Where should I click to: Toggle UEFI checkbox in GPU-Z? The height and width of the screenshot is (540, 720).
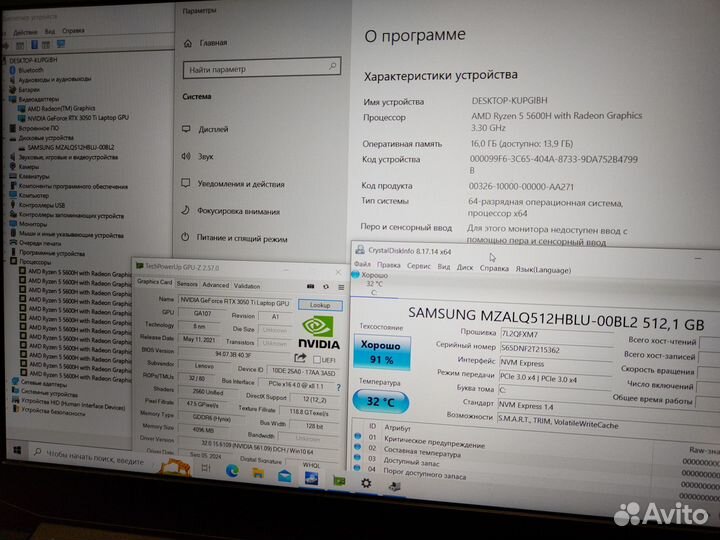[316, 360]
